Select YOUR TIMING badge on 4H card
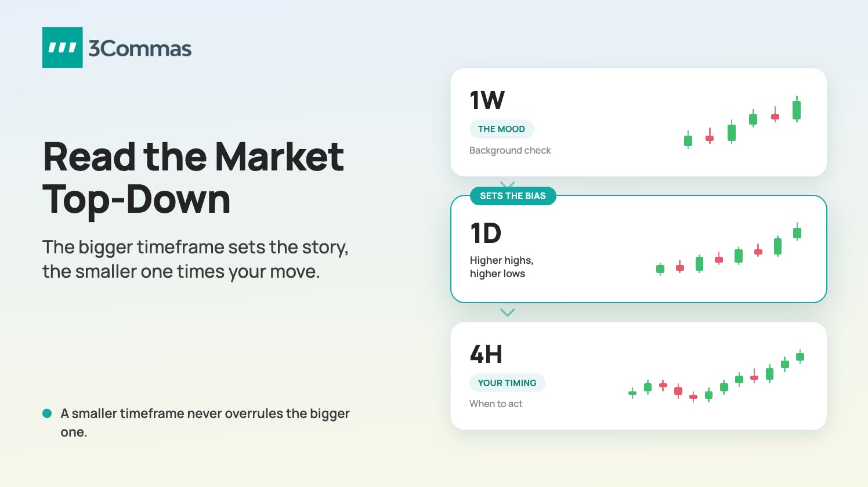This screenshot has height=487, width=868. [507, 383]
